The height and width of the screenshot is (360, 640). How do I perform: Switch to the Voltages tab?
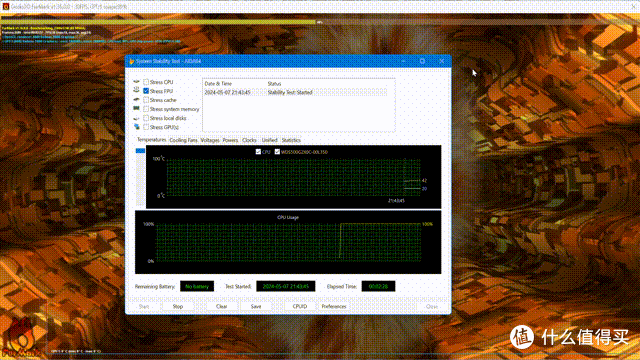click(x=210, y=140)
